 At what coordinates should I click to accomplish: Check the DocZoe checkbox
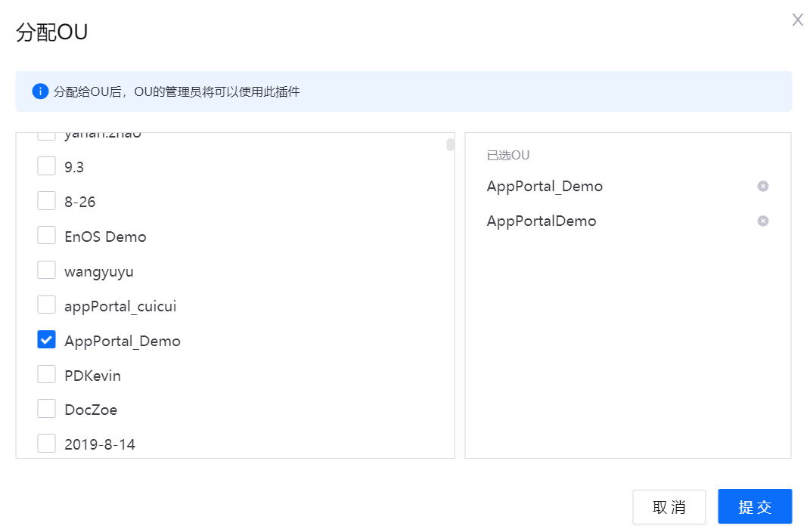(x=46, y=409)
